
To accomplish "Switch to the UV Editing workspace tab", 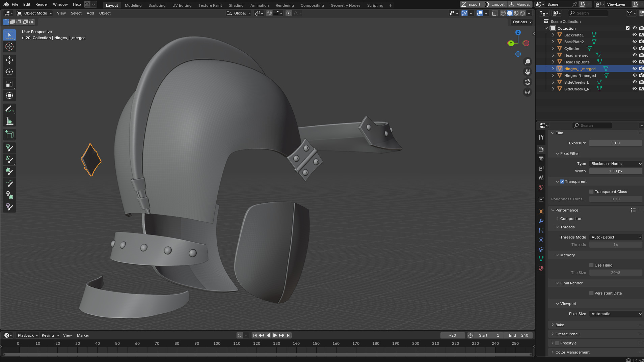I will click(x=182, y=5).
